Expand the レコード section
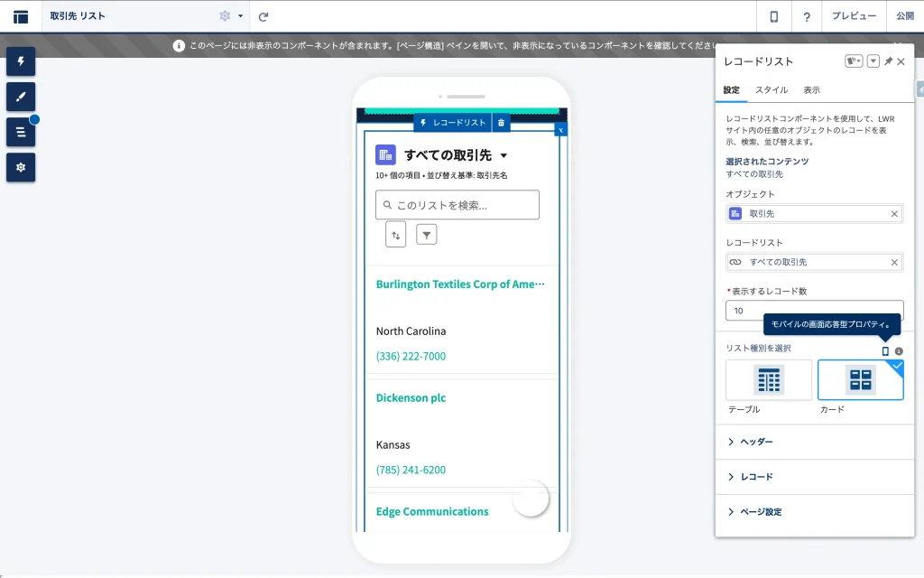The height and width of the screenshot is (578, 924). tap(756, 477)
